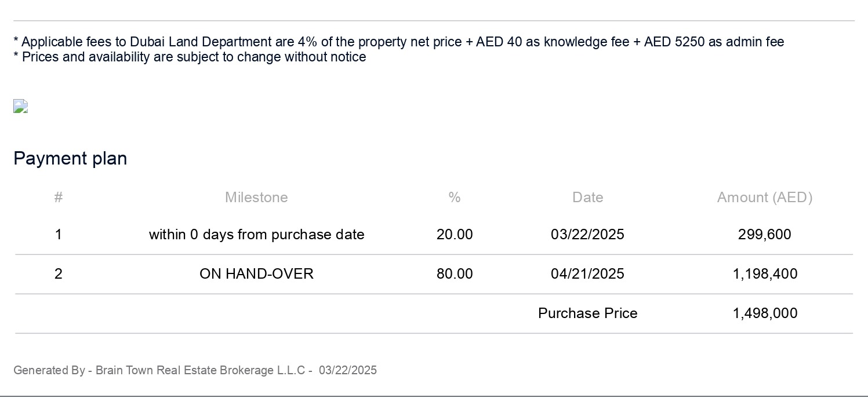This screenshot has height=398, width=868.
Task: Select the 1,198,400 amount cell
Action: (x=764, y=274)
